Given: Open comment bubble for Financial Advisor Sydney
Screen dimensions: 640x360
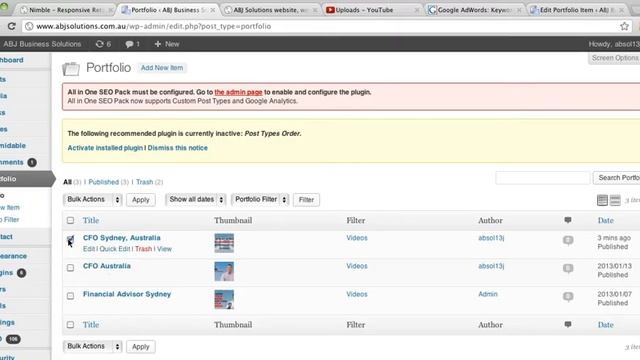Looking at the screenshot, I should [568, 296].
